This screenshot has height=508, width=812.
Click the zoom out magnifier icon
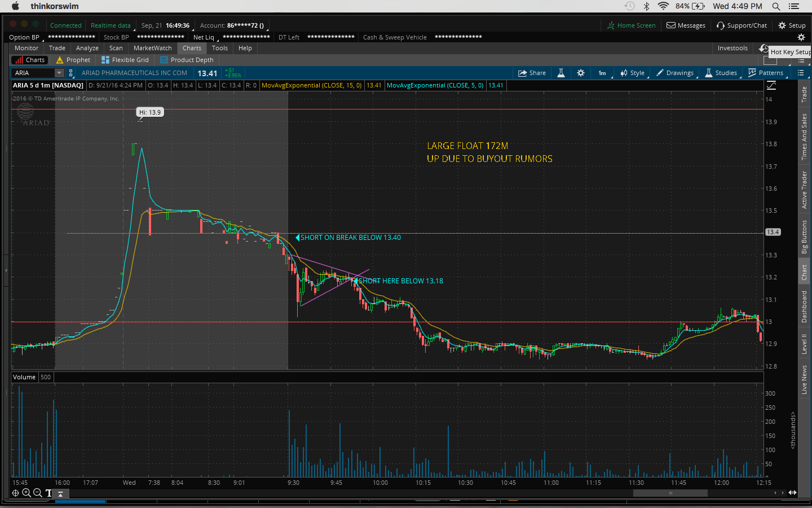click(38, 493)
